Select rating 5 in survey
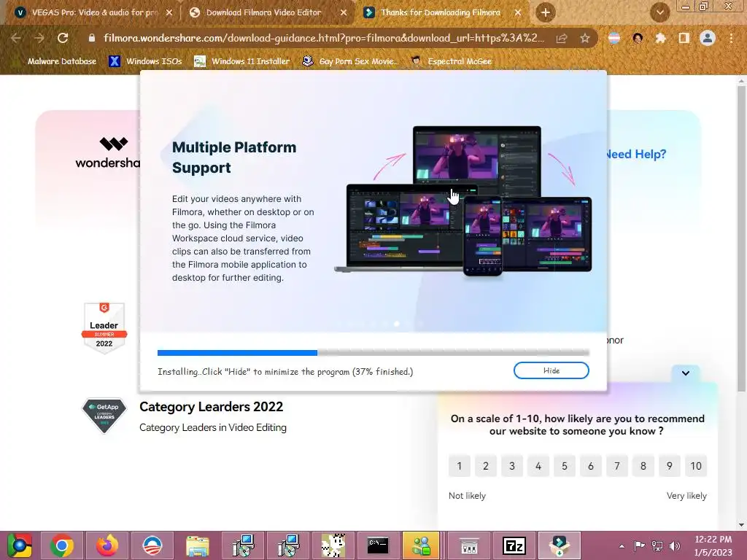The height and width of the screenshot is (560, 747). (565, 466)
